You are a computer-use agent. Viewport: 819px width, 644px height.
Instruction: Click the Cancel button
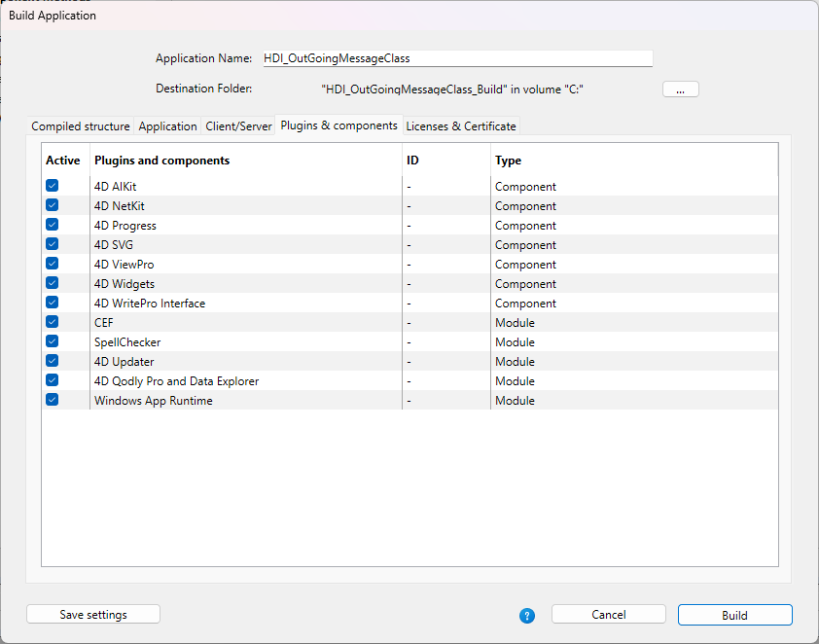[608, 615]
